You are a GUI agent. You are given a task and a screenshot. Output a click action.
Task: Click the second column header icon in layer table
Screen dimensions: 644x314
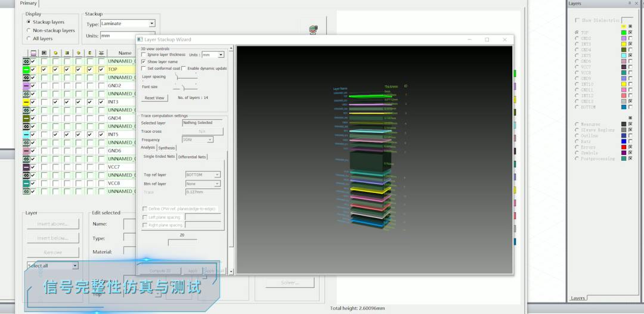pos(44,53)
